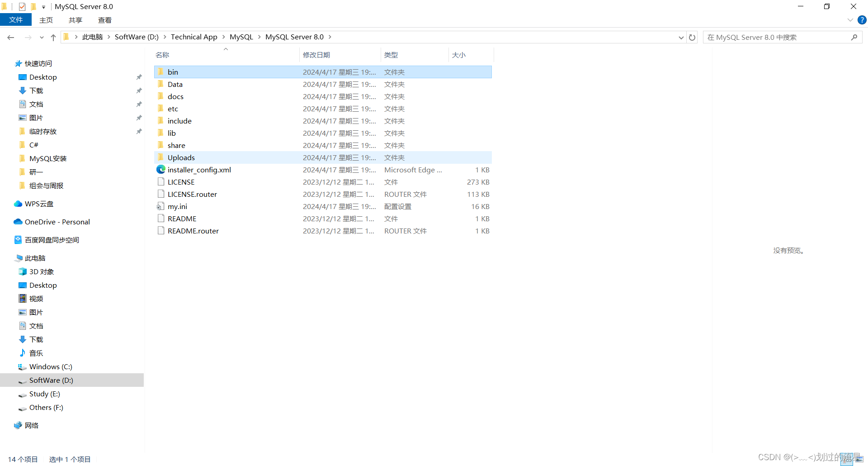Screen dimensions: 868x466
Task: Click 此电脑 in the address breadcrumb
Action: pyautogui.click(x=92, y=37)
